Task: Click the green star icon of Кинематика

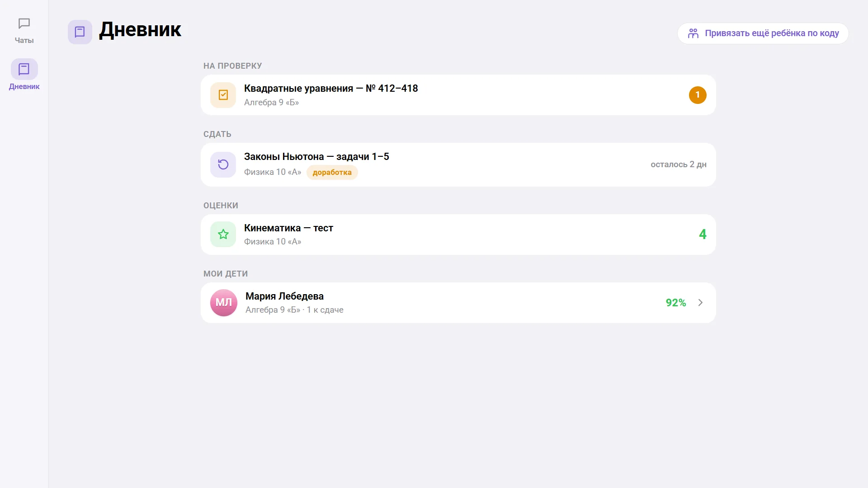Action: 223,234
